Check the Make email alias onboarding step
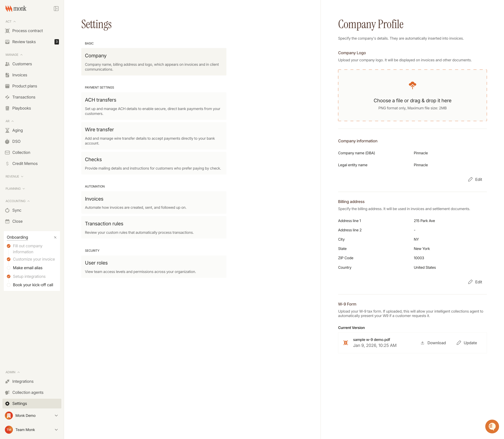 (x=9, y=268)
